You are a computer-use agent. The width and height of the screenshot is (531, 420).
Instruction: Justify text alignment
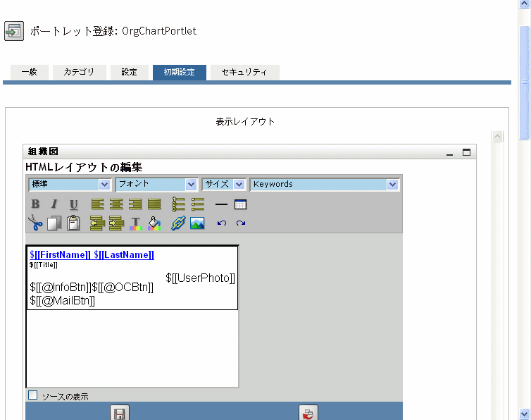[x=154, y=204]
